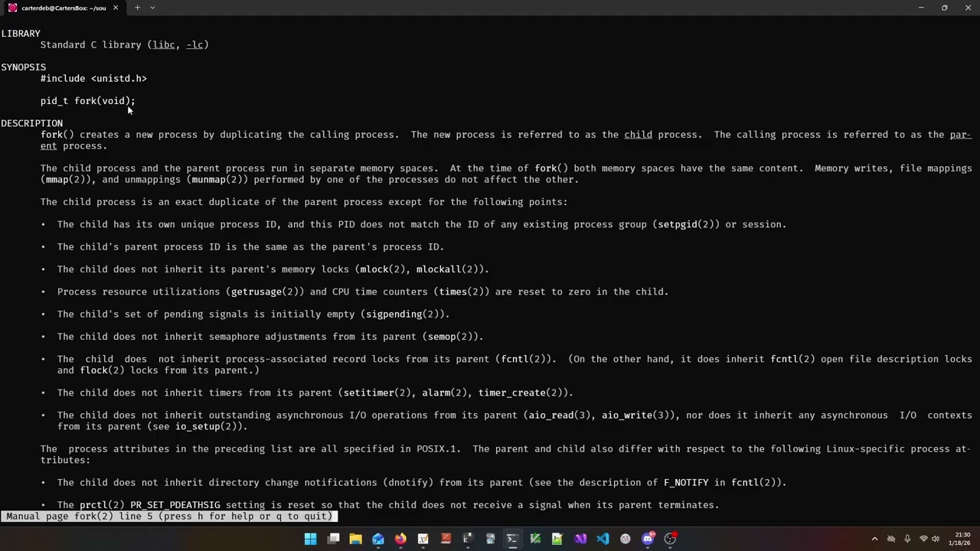This screenshot has height=551, width=980.
Task: Click "munmap(2)" in the memory spaces paragraph
Action: (217, 180)
